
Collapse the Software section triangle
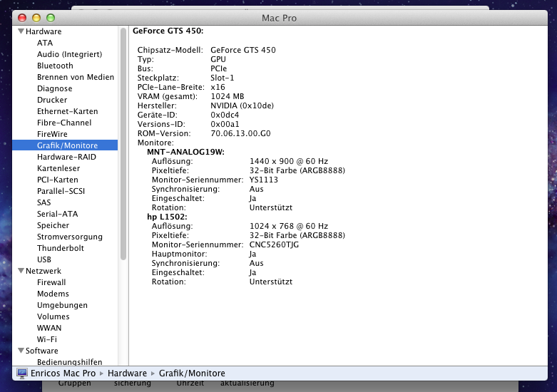click(x=20, y=351)
